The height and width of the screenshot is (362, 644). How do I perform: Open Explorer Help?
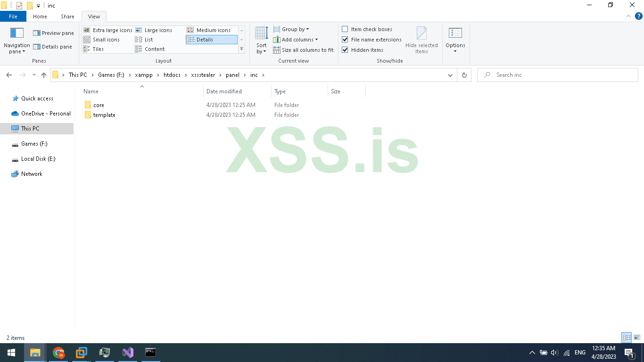pos(639,16)
